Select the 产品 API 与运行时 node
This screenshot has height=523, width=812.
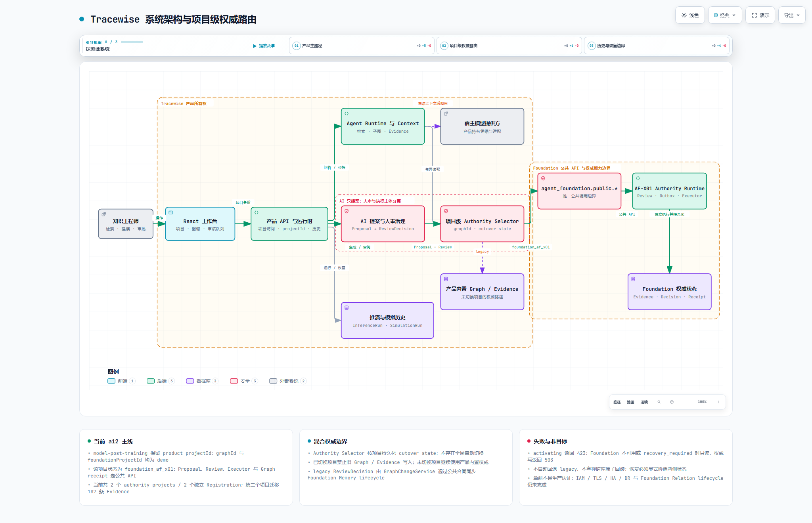coord(289,224)
